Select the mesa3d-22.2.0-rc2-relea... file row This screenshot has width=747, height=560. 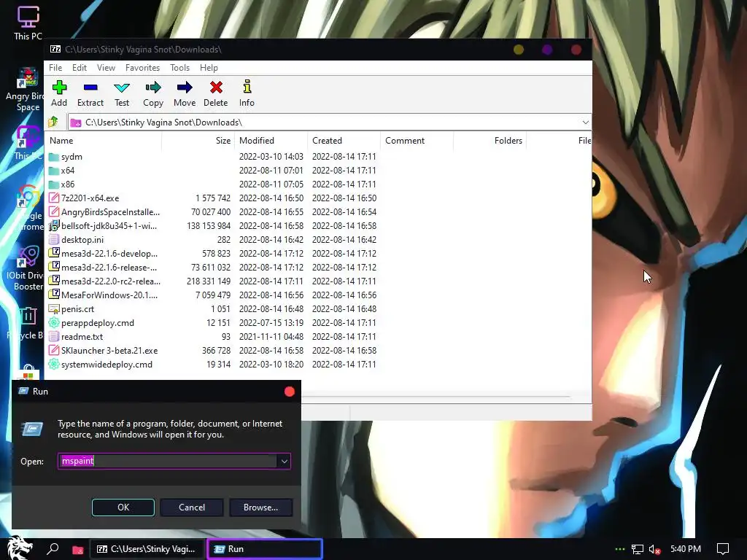point(212,281)
